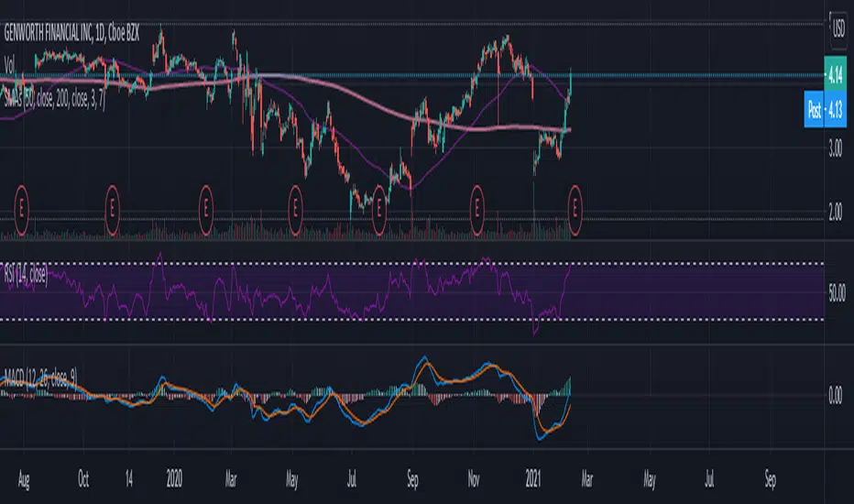
Task: Select the Vol indicator legend label
Action: [x=9, y=64]
